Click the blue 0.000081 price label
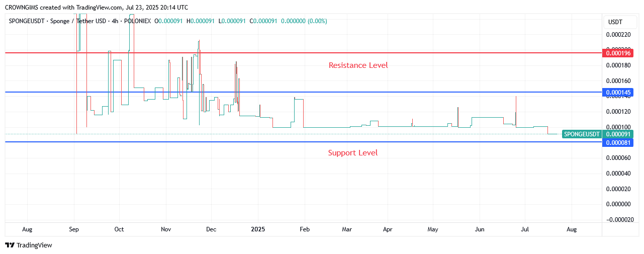 click(618, 142)
